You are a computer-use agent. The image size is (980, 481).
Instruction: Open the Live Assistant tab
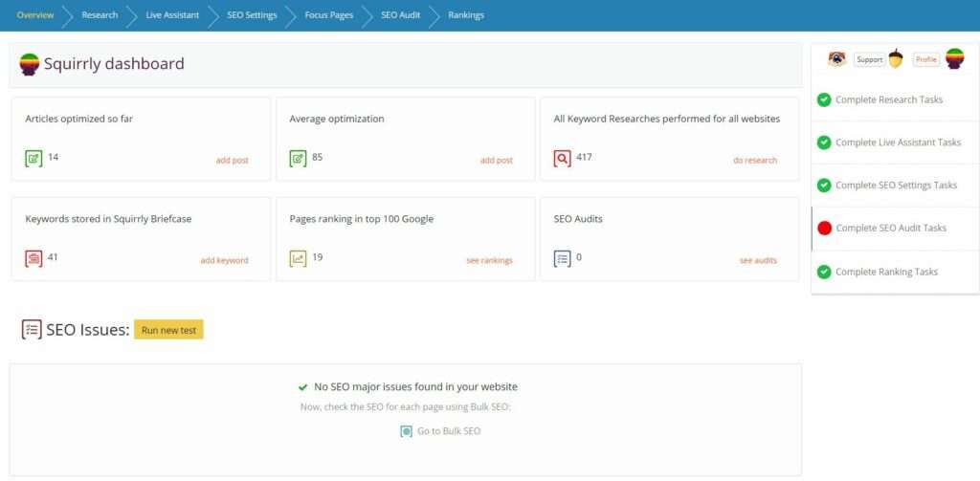coord(172,15)
